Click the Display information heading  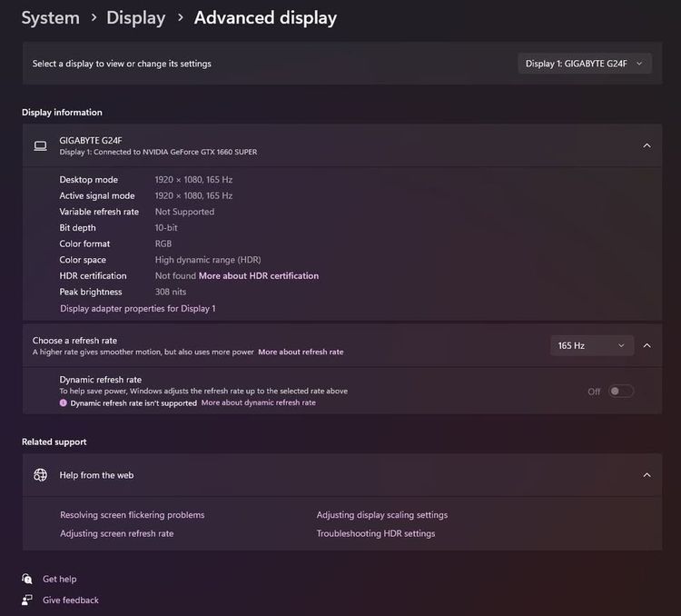62,113
